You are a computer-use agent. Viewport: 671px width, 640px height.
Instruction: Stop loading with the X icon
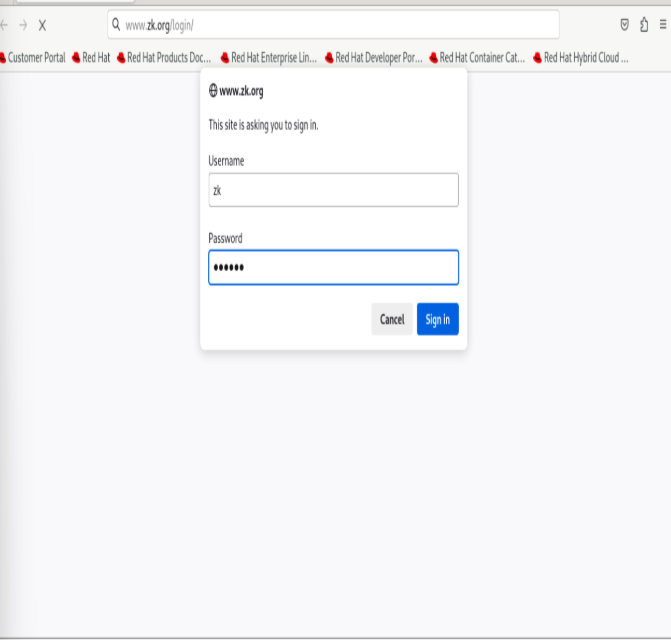42,26
